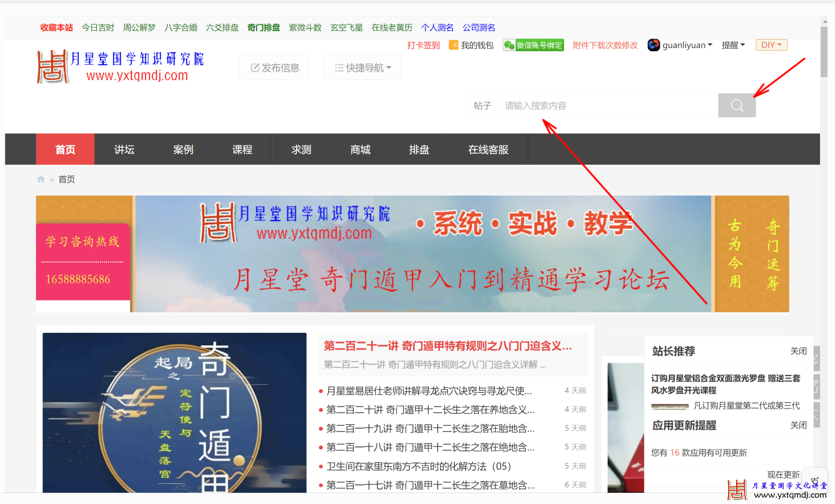Open the 帖子 search type selector
This screenshot has width=835, height=504.
click(x=482, y=105)
